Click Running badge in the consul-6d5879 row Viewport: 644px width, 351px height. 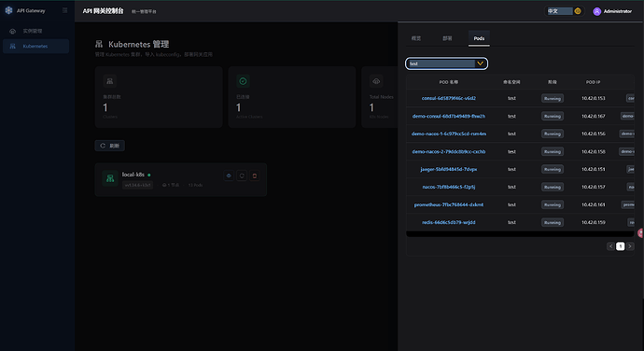552,98
